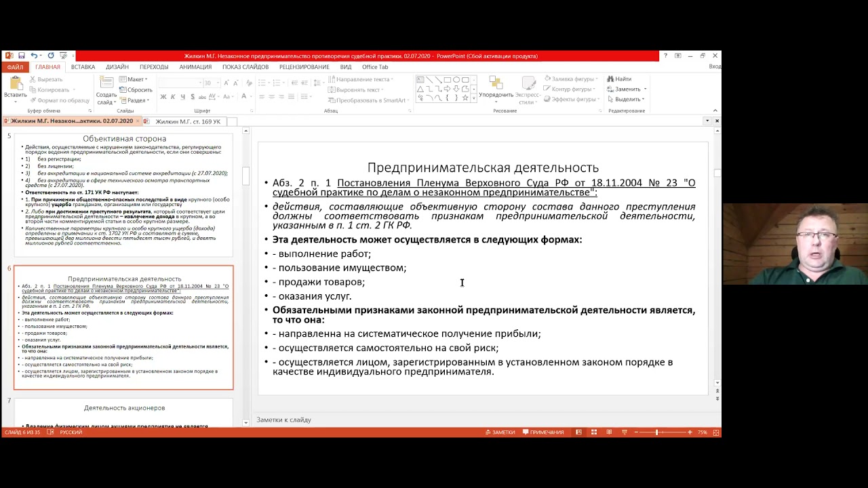Select the triangle shape in shapes gallery
This screenshot has height=488, width=868.
point(420,89)
